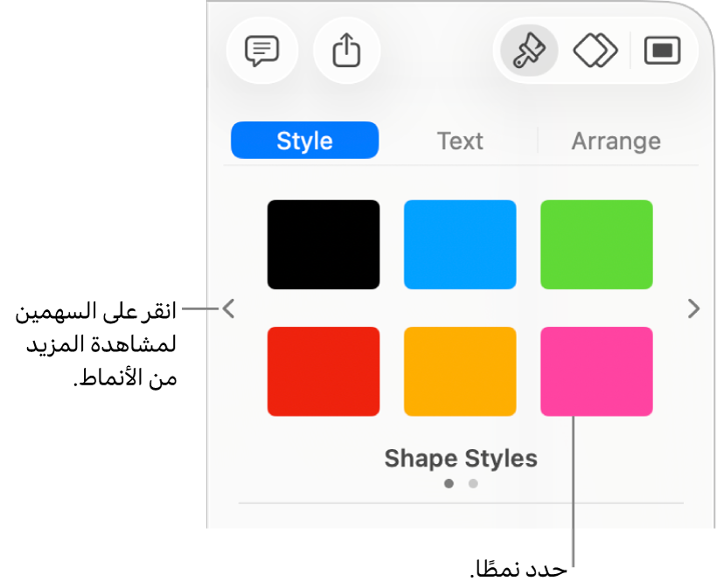The image size is (717, 588).
Task: Click the Shape Styles label
Action: [461, 458]
